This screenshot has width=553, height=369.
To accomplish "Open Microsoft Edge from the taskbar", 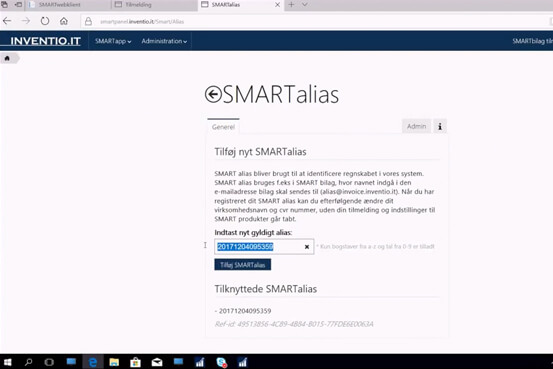I will (x=93, y=362).
